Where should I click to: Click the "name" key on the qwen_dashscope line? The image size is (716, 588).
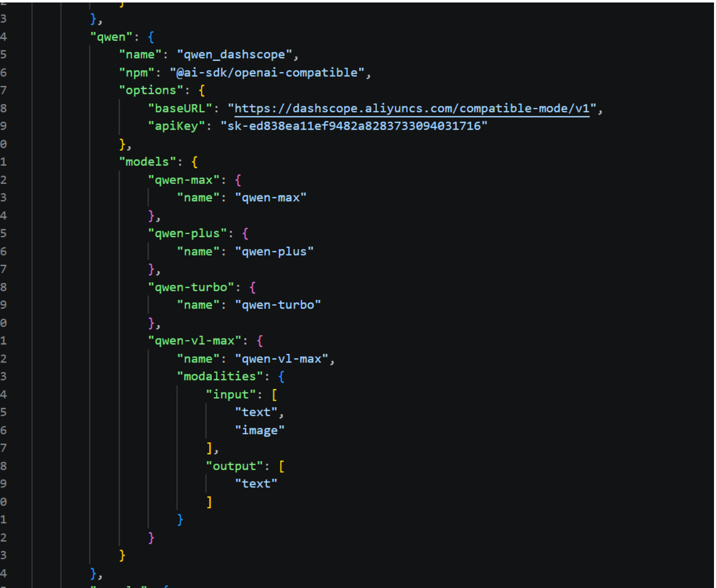coord(140,55)
